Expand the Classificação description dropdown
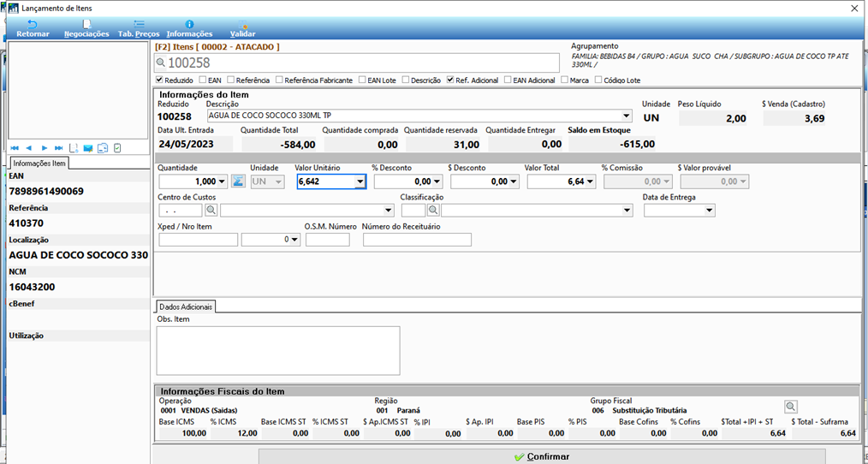The height and width of the screenshot is (464, 868). tap(627, 211)
